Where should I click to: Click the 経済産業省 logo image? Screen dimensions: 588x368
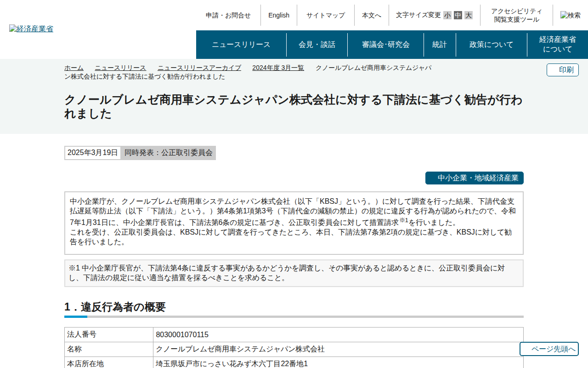[31, 29]
